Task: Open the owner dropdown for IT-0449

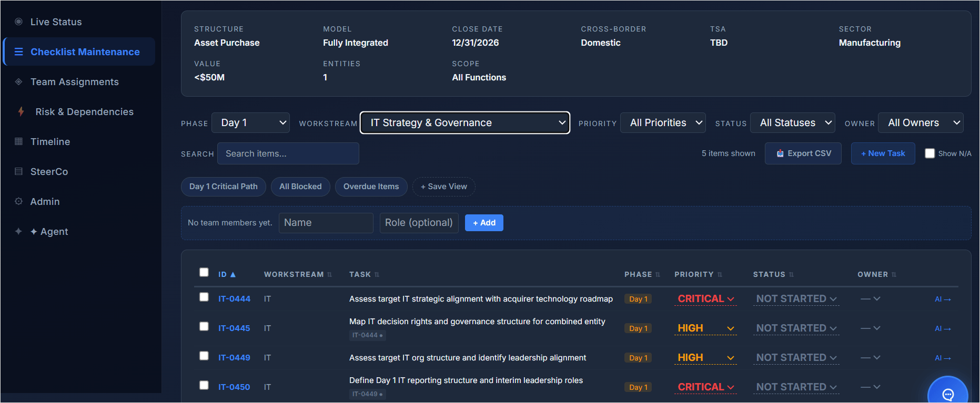Action: tap(870, 357)
